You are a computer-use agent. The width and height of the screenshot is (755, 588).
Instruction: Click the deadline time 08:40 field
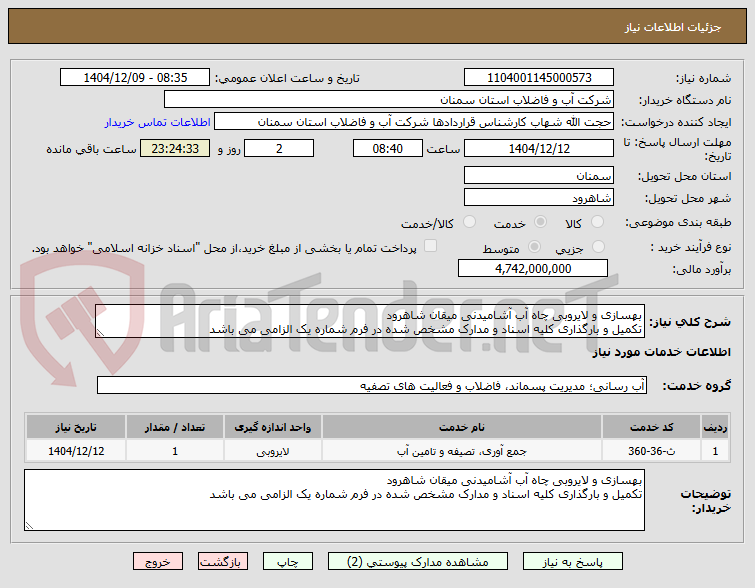(x=388, y=148)
